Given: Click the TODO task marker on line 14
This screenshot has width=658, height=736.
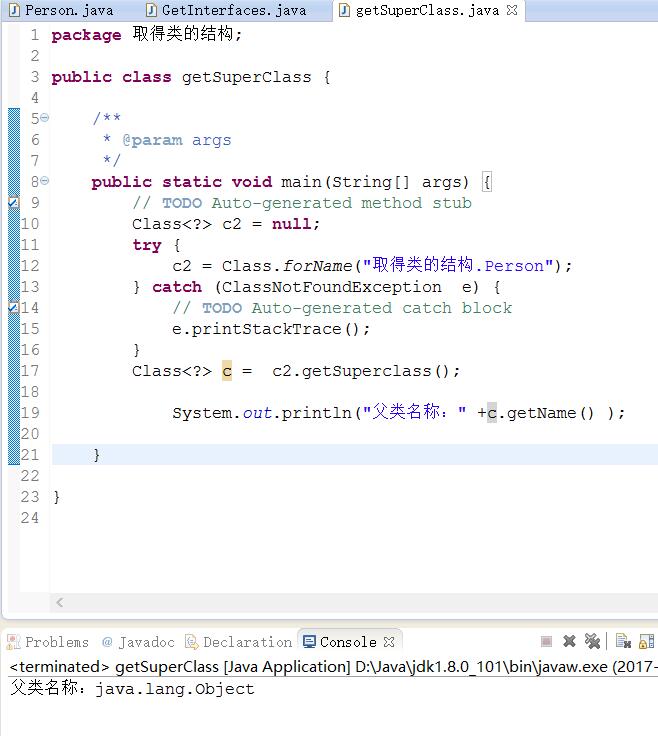Looking at the screenshot, I should [14, 307].
